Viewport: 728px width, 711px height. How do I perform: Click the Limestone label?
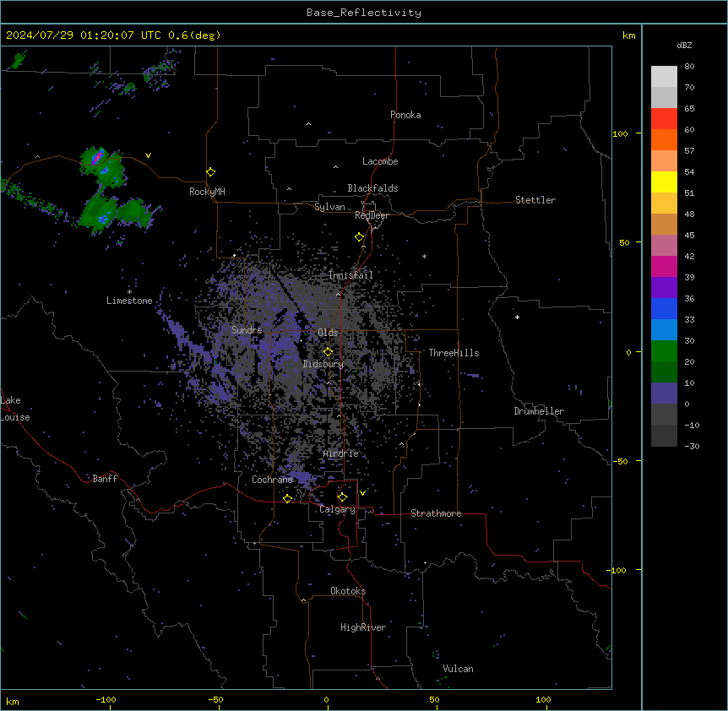coord(129,301)
